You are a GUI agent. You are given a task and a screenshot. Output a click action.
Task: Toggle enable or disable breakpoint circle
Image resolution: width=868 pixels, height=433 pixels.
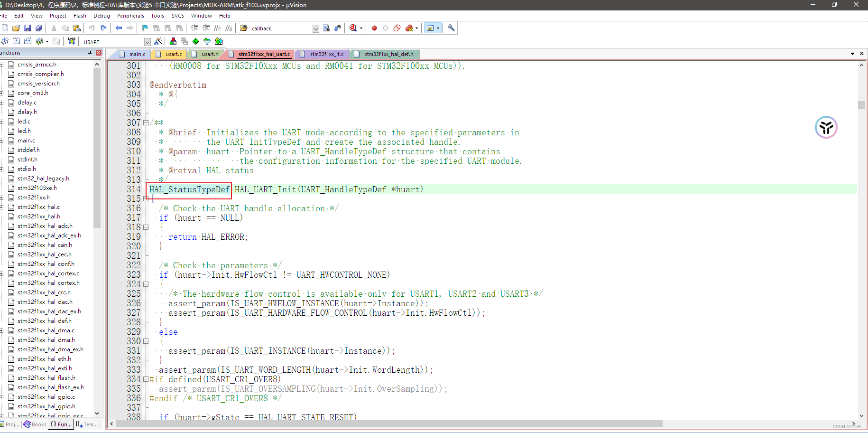point(386,28)
